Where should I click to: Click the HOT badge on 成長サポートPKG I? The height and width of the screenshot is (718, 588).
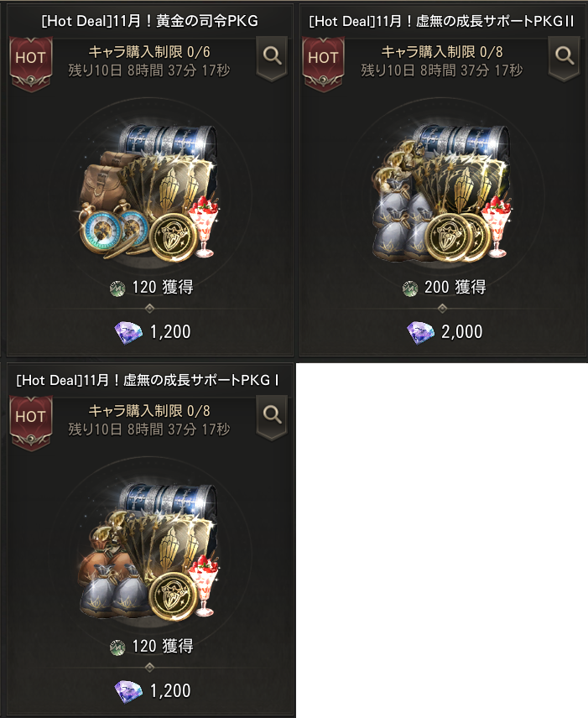[31, 423]
